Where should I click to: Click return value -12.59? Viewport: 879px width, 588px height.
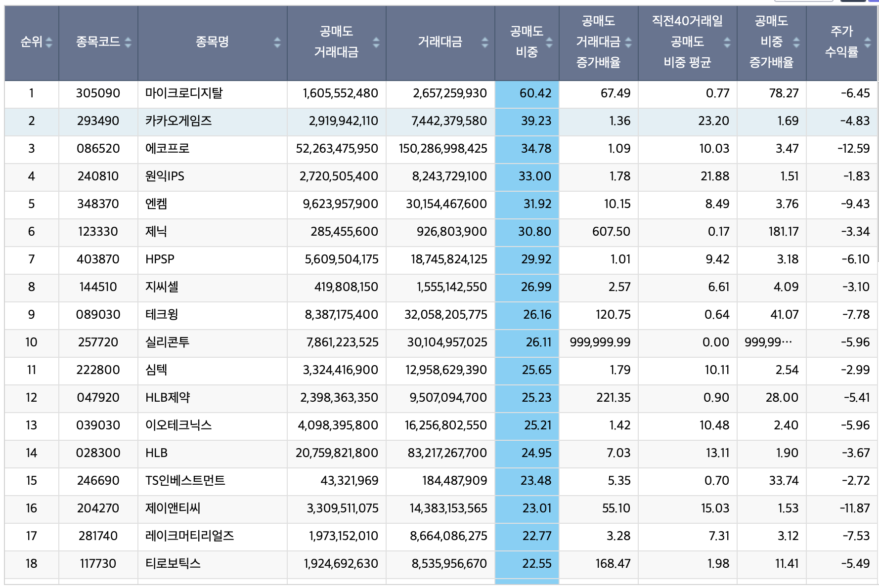pyautogui.click(x=853, y=148)
